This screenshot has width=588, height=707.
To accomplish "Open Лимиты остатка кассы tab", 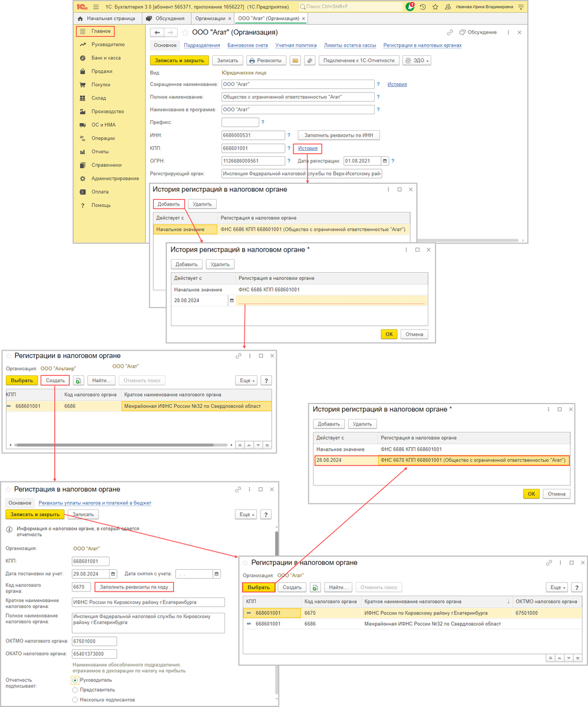I will [x=350, y=45].
